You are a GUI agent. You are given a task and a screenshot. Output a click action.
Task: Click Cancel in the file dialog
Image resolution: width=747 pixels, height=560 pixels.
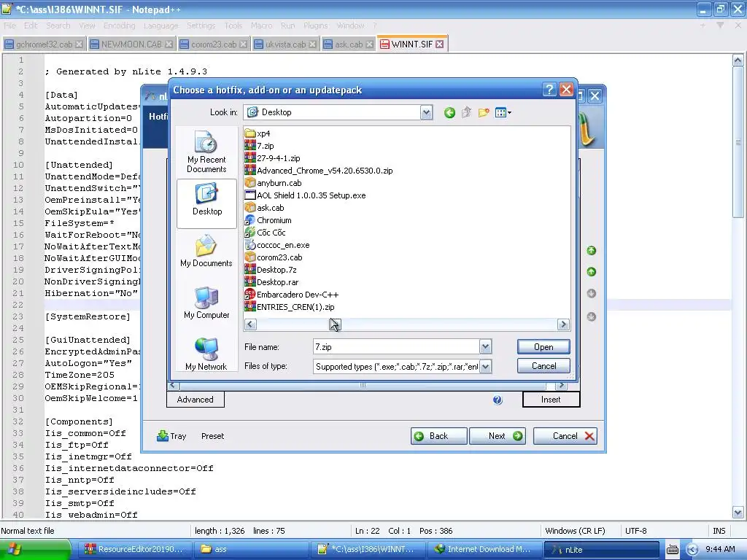tap(543, 366)
